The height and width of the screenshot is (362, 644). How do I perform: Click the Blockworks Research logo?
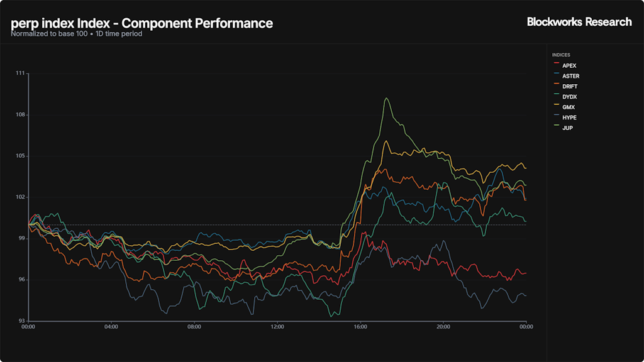pos(579,22)
